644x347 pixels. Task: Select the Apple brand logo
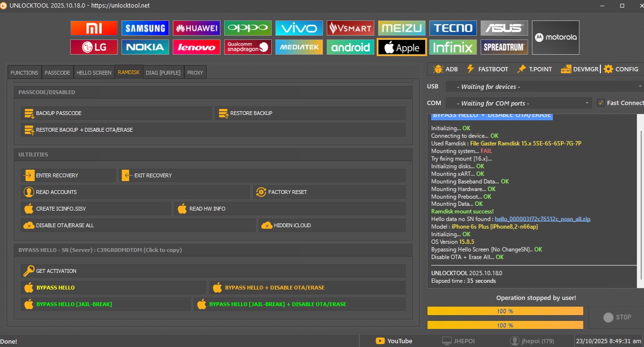click(x=402, y=47)
